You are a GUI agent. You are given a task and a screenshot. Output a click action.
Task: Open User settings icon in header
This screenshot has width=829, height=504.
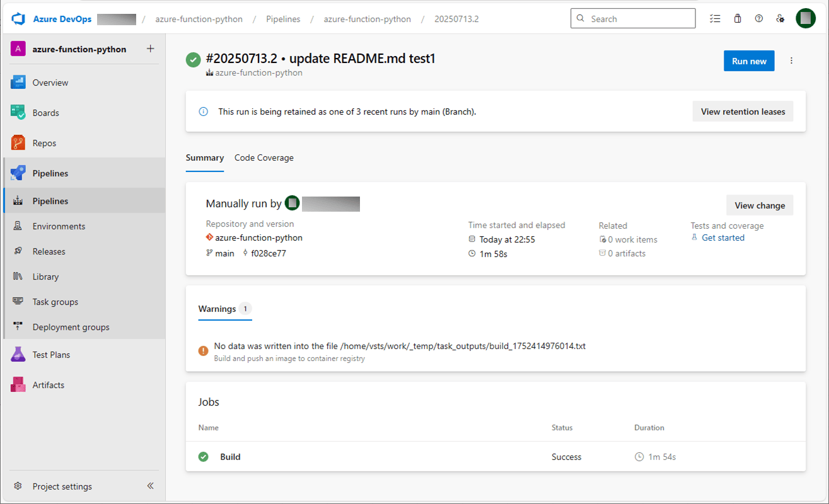tap(780, 19)
